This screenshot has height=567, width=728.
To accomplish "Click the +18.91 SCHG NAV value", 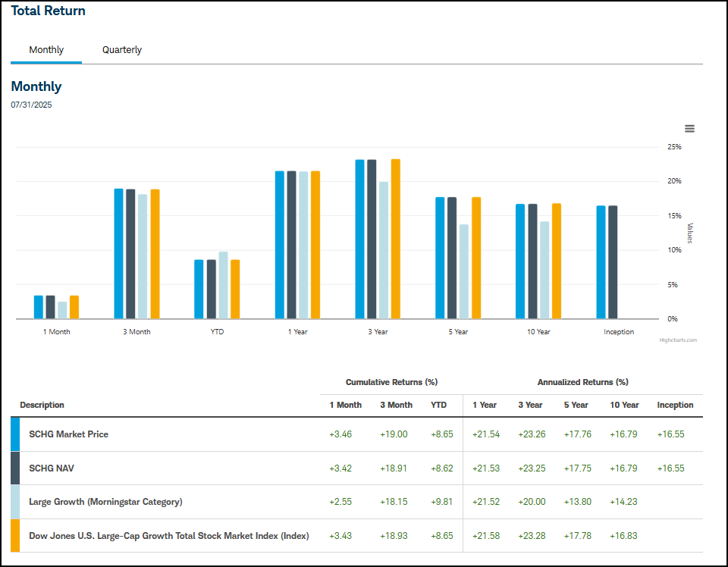I will [394, 468].
